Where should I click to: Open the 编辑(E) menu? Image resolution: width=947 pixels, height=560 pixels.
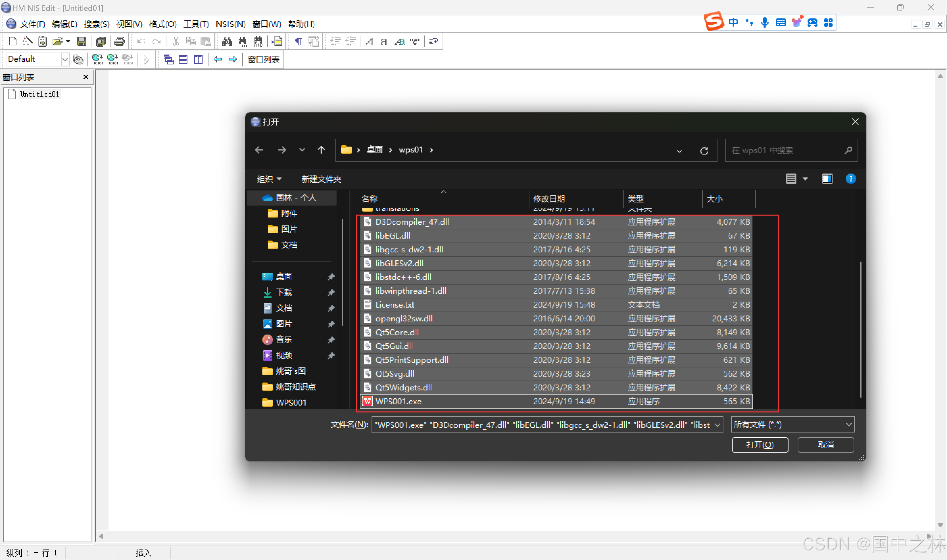point(64,24)
